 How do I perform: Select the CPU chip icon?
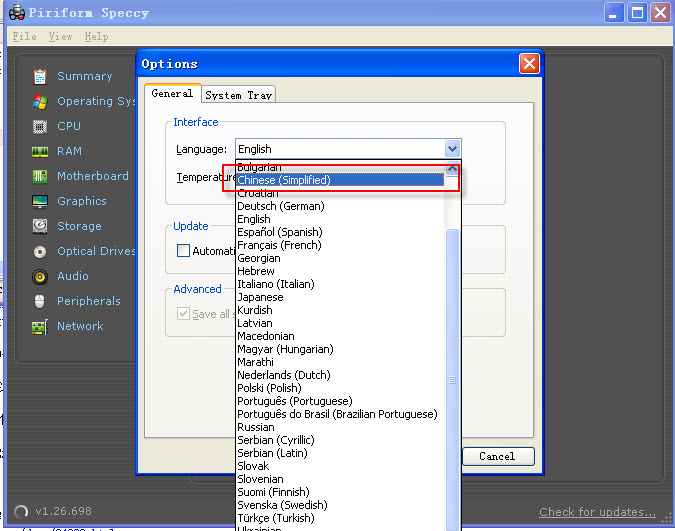point(40,126)
